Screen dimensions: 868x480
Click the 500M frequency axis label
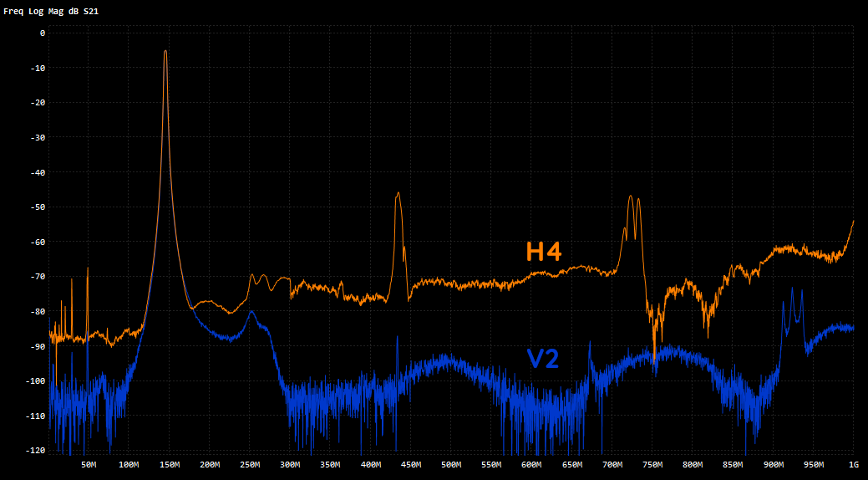451,464
